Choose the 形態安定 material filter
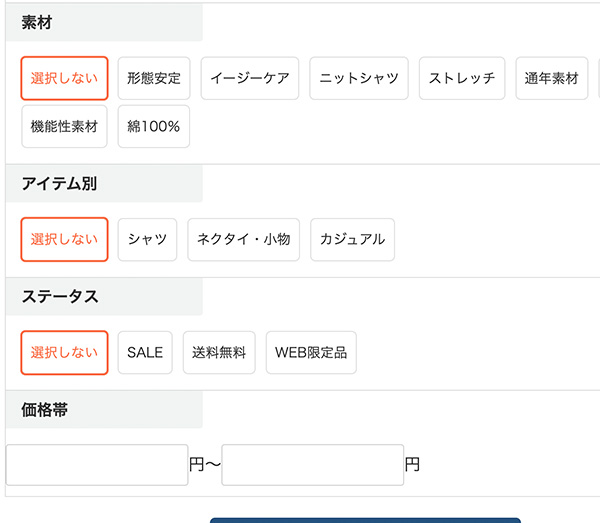Viewport: 600px width, 523px height. (x=154, y=78)
